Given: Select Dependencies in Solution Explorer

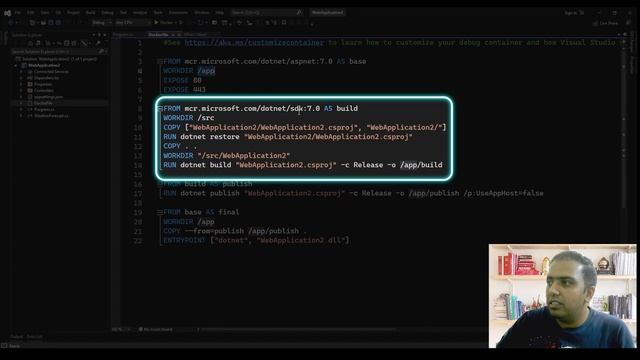Looking at the screenshot, I should pyautogui.click(x=47, y=78).
